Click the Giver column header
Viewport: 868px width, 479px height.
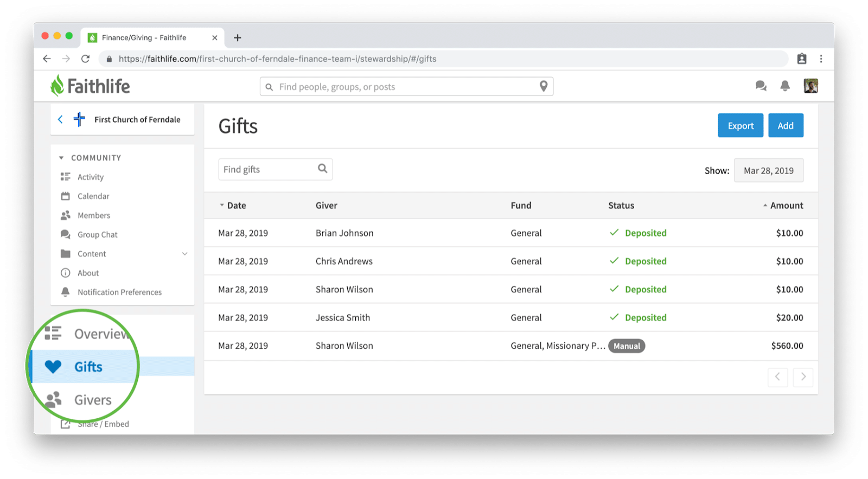[x=327, y=206]
